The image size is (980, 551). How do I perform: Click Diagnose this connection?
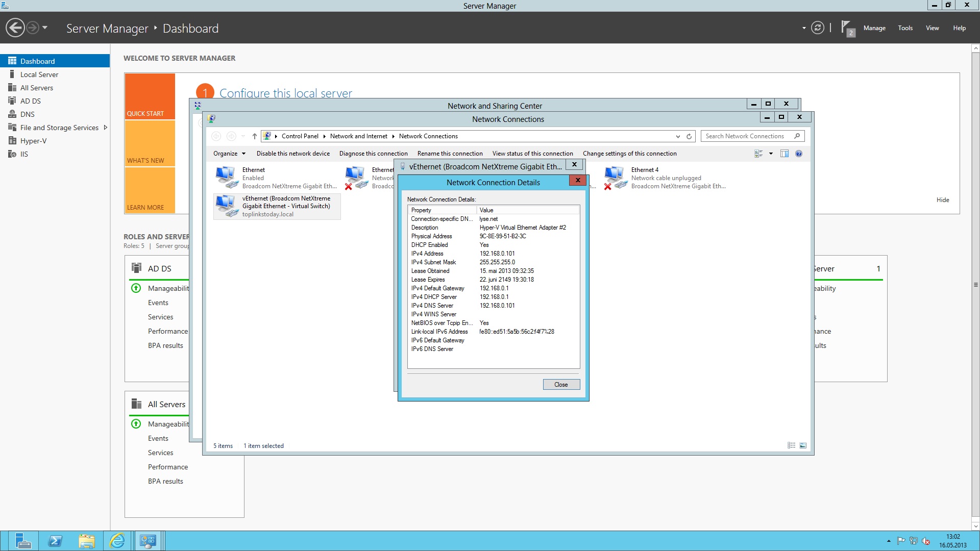373,154
